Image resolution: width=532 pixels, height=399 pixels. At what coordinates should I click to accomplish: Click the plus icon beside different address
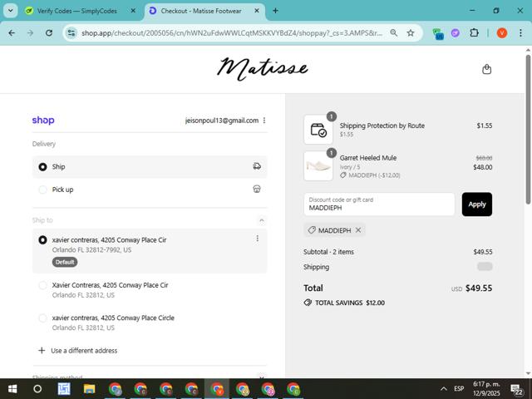(42, 351)
